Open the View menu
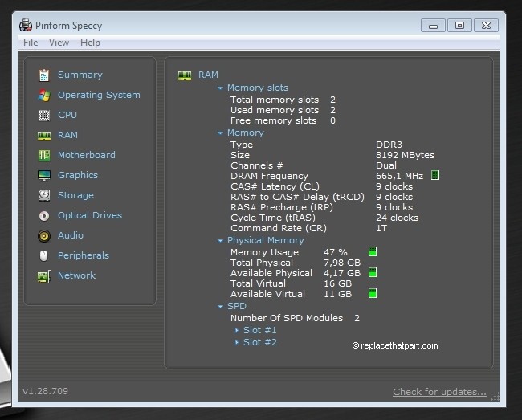Screen dimensions: 522x420 click(x=59, y=43)
